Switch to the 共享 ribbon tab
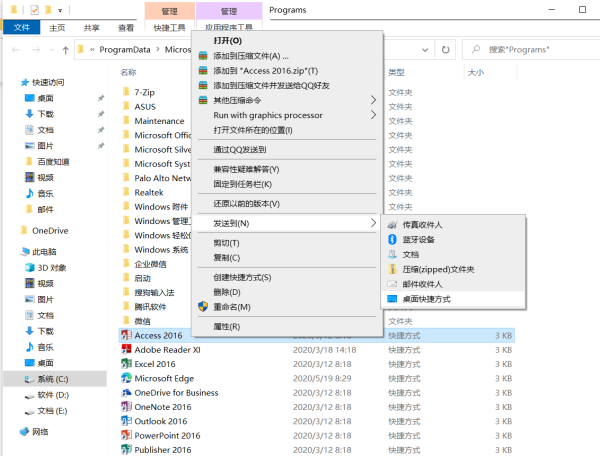This screenshot has width=600, height=456. tap(92, 28)
